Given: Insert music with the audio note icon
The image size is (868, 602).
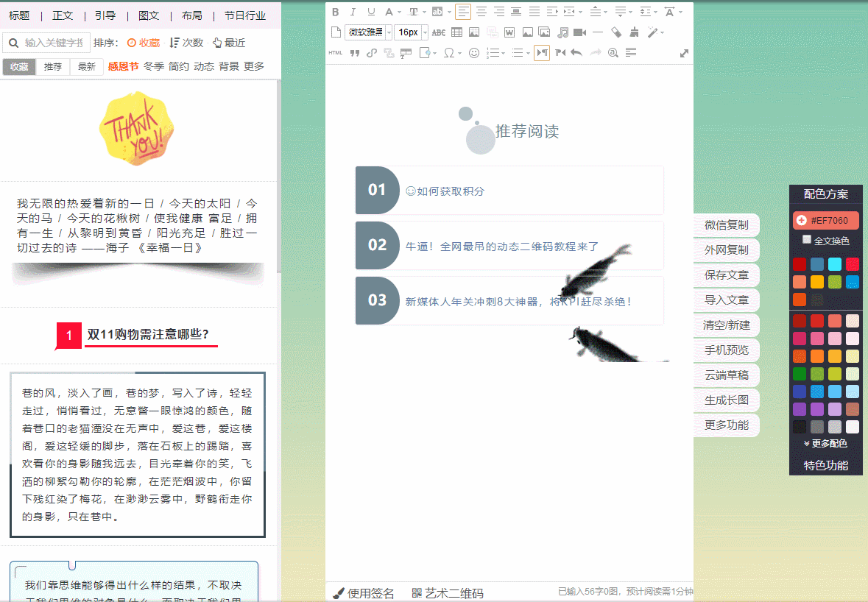Looking at the screenshot, I should point(562,32).
